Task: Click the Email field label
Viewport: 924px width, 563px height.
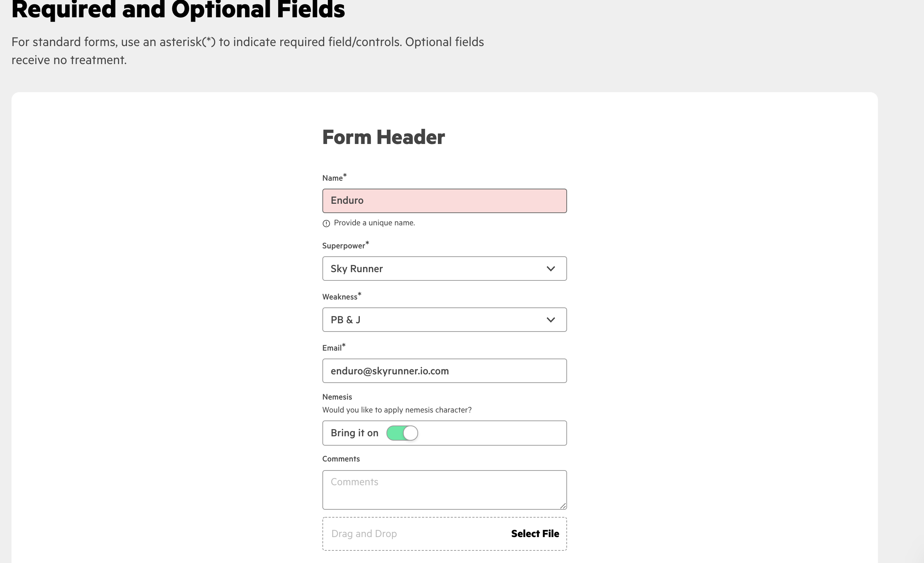Action: (x=331, y=348)
